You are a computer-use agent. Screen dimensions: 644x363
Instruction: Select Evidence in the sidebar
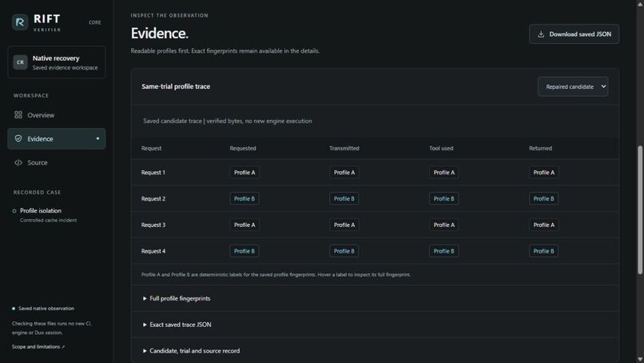pos(56,138)
